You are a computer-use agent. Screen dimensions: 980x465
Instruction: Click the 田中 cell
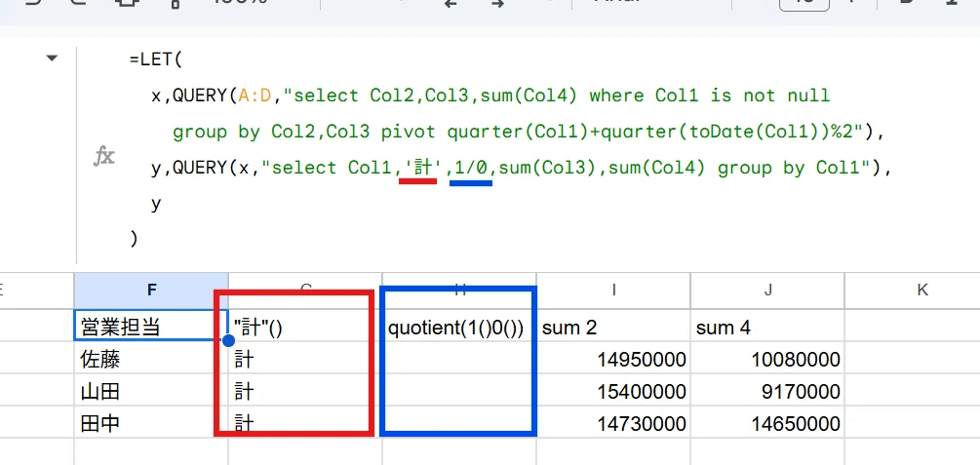[150, 423]
